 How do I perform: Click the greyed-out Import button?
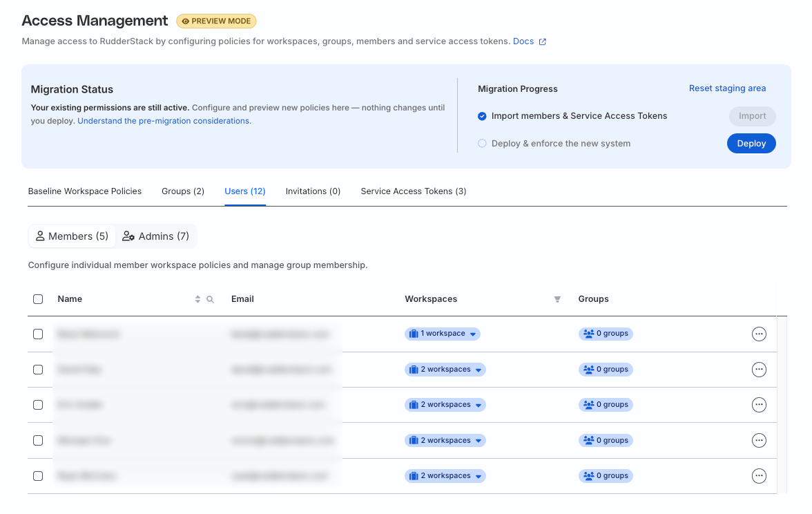[752, 116]
